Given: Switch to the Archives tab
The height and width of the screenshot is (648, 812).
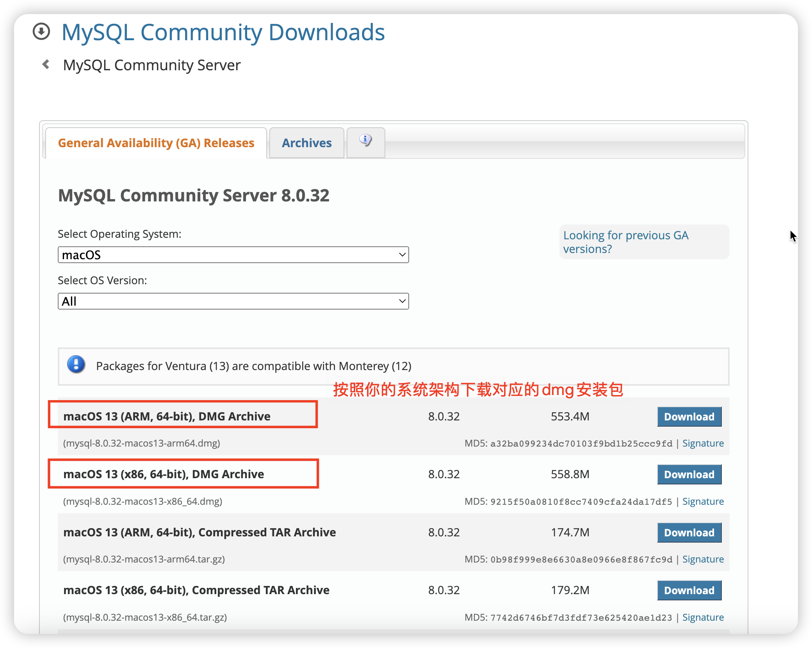Looking at the screenshot, I should pyautogui.click(x=306, y=143).
